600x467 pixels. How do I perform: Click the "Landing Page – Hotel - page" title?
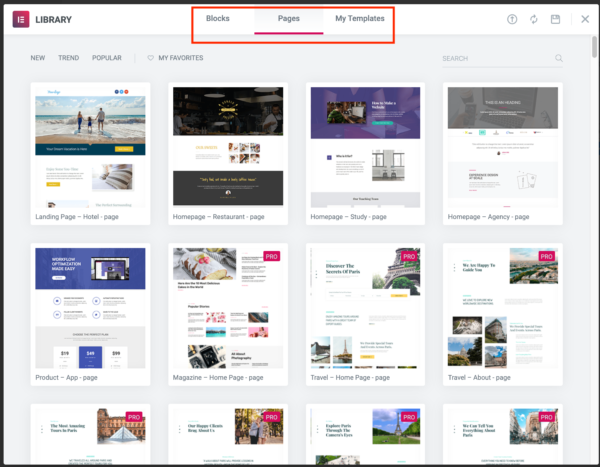[x=77, y=217]
